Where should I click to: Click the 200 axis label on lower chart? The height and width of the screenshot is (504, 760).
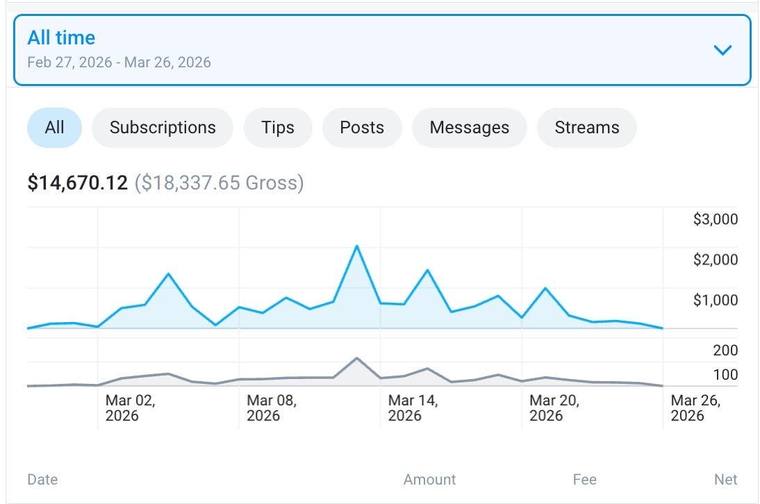point(725,350)
